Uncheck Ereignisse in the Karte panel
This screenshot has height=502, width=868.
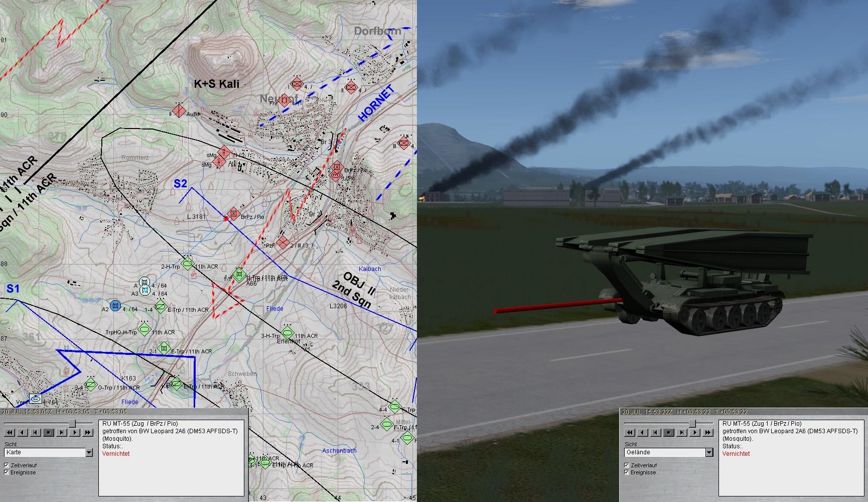7,472
